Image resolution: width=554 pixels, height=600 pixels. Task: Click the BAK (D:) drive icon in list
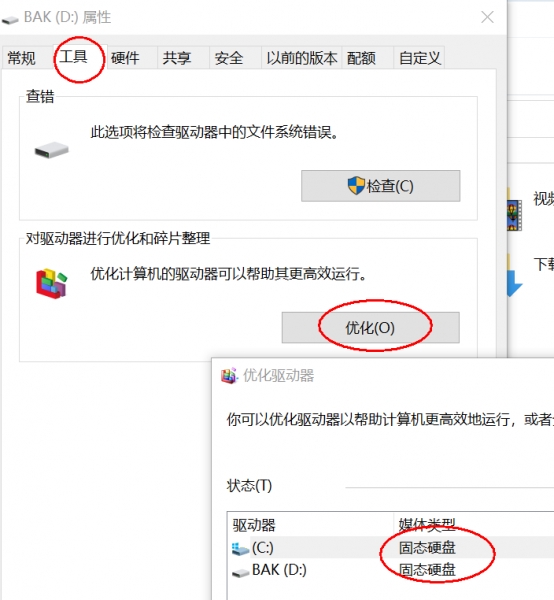pos(241,572)
